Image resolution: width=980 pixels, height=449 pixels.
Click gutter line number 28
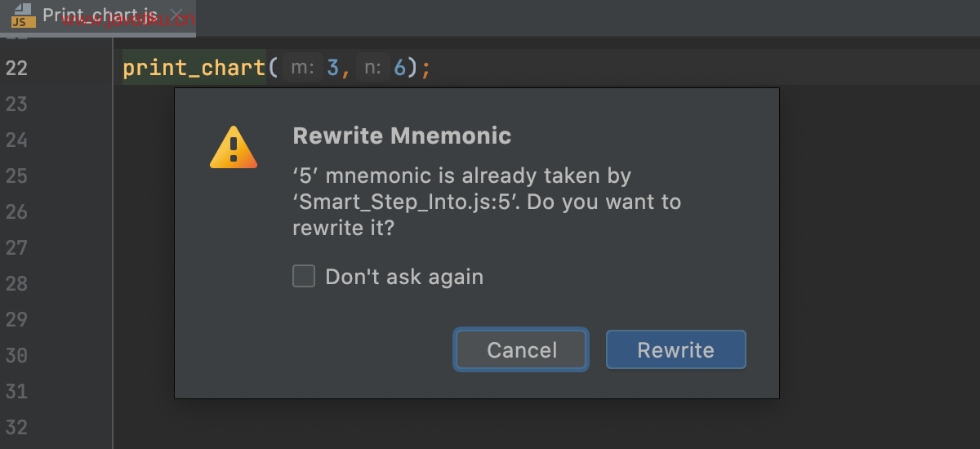pos(16,284)
